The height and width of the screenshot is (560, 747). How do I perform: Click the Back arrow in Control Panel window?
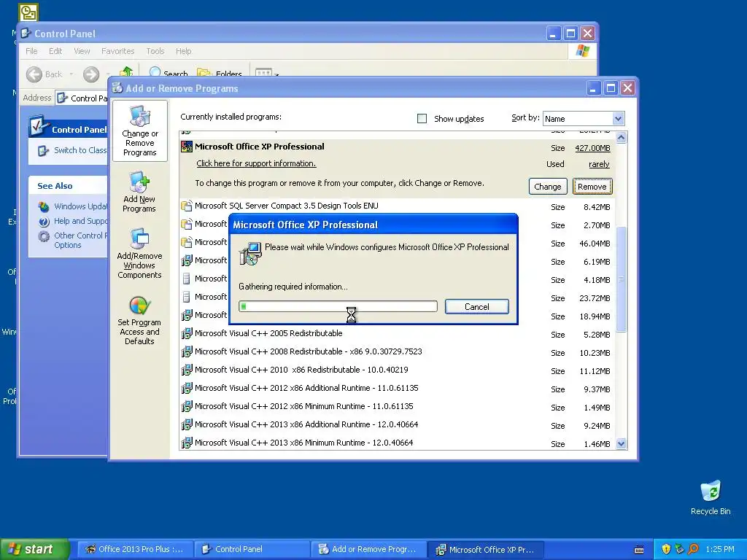pyautogui.click(x=34, y=74)
